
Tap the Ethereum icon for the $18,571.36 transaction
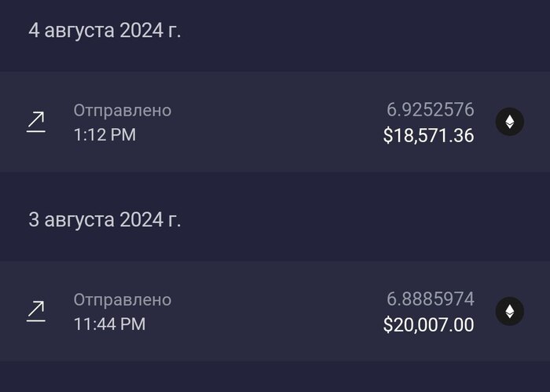pyautogui.click(x=510, y=122)
